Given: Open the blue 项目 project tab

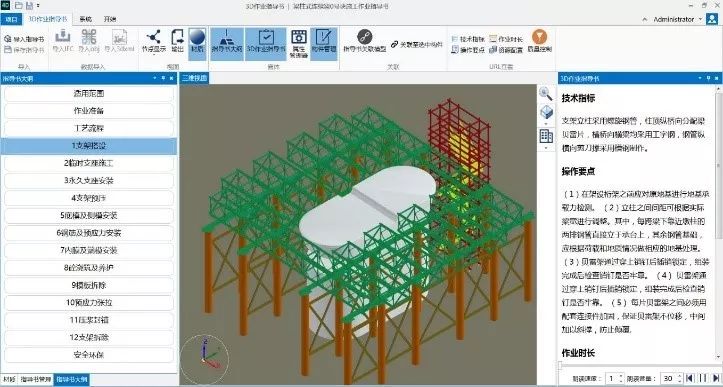Looking at the screenshot, I should coord(11,19).
